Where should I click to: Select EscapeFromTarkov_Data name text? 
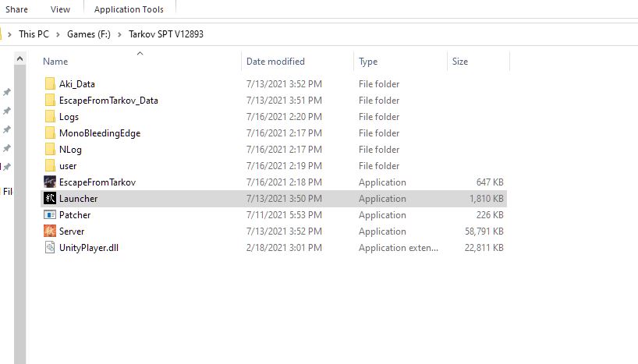[108, 101]
